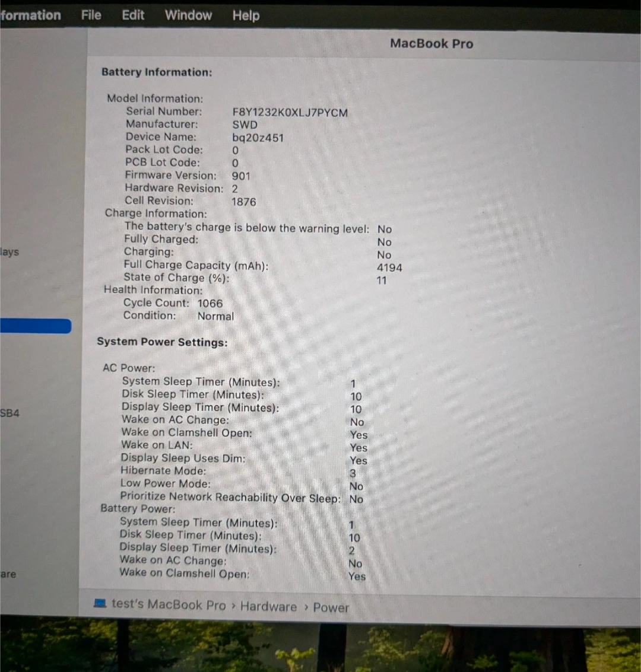Image resolution: width=641 pixels, height=672 pixels.
Task: Click the "PCB Lot Code:" label
Action: [x=163, y=162]
